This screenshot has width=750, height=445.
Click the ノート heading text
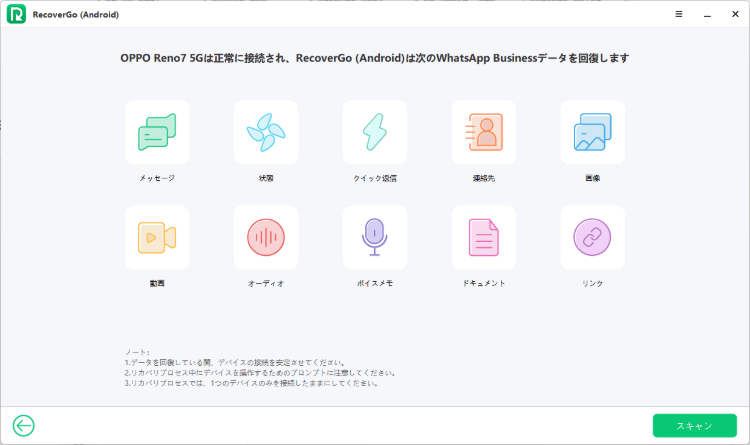click(x=137, y=352)
